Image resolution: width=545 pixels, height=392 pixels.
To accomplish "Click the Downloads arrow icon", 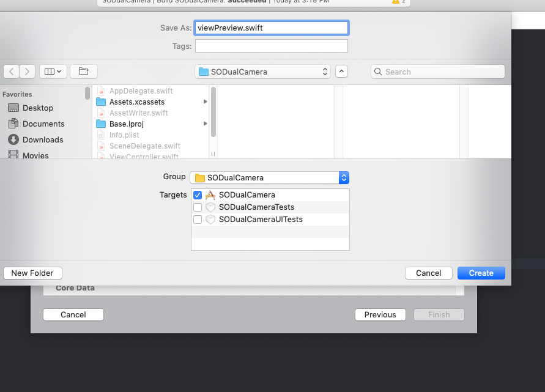I will coord(13,139).
